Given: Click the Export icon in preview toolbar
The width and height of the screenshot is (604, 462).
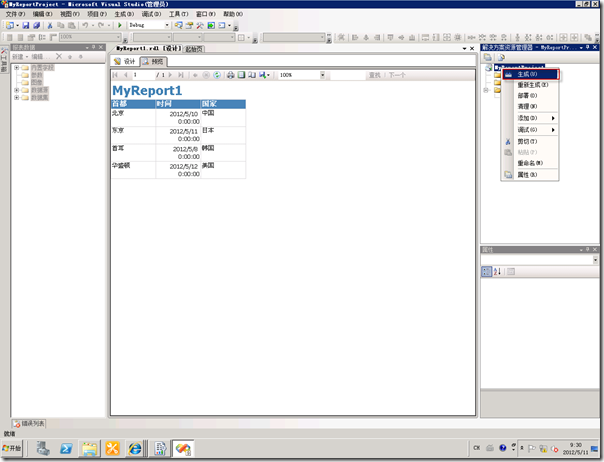Looking at the screenshot, I should [263, 75].
